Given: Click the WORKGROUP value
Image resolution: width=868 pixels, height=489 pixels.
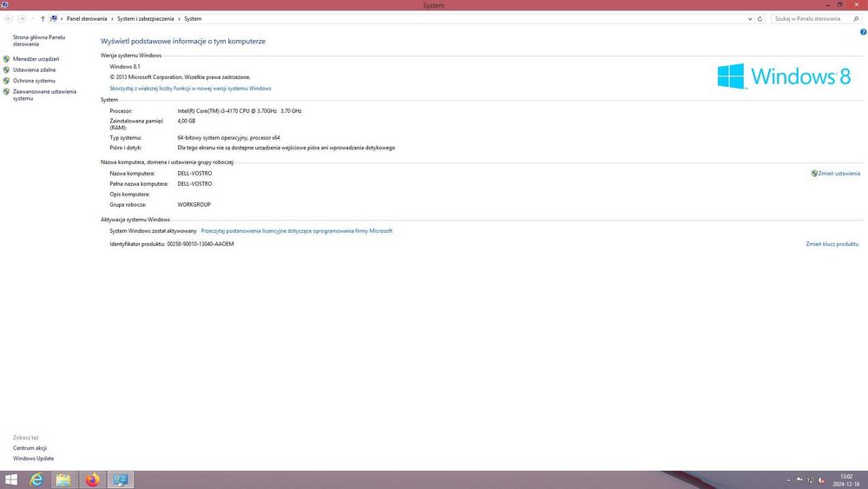Looking at the screenshot, I should [x=194, y=204].
